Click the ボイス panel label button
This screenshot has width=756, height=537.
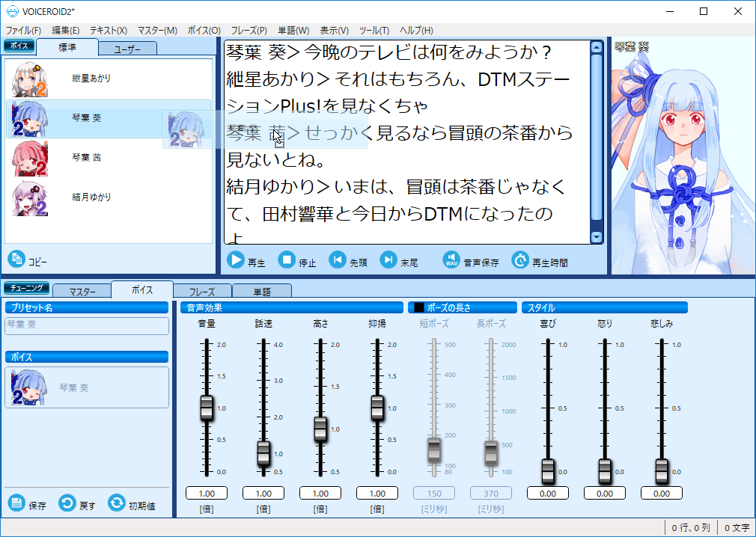19,46
